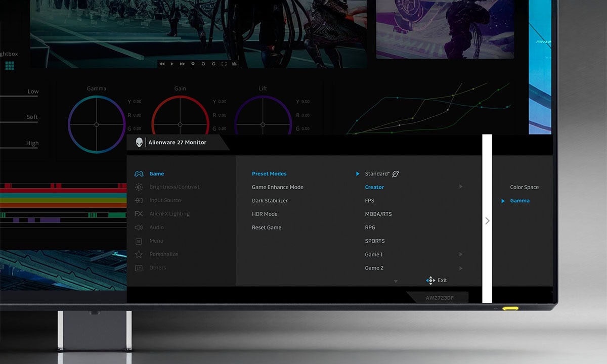Choose Gamma in Creator submenu

(x=519, y=201)
